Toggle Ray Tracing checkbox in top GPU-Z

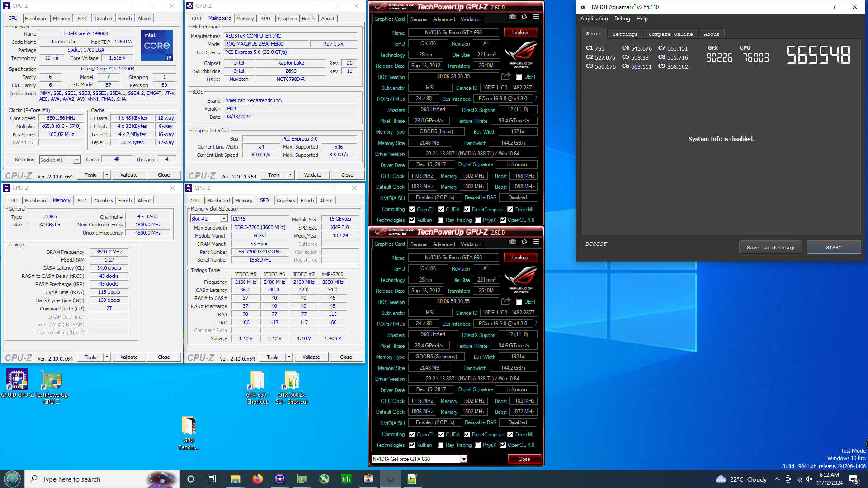[x=441, y=220]
